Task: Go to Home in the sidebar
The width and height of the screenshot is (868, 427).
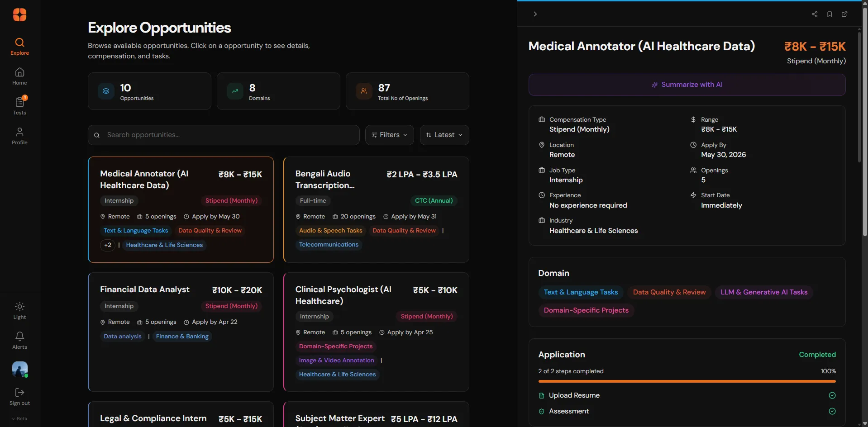Action: click(x=19, y=76)
